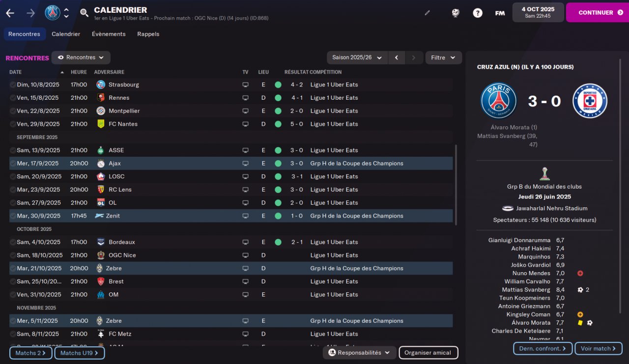Click the CONTINUER button

coord(597,13)
